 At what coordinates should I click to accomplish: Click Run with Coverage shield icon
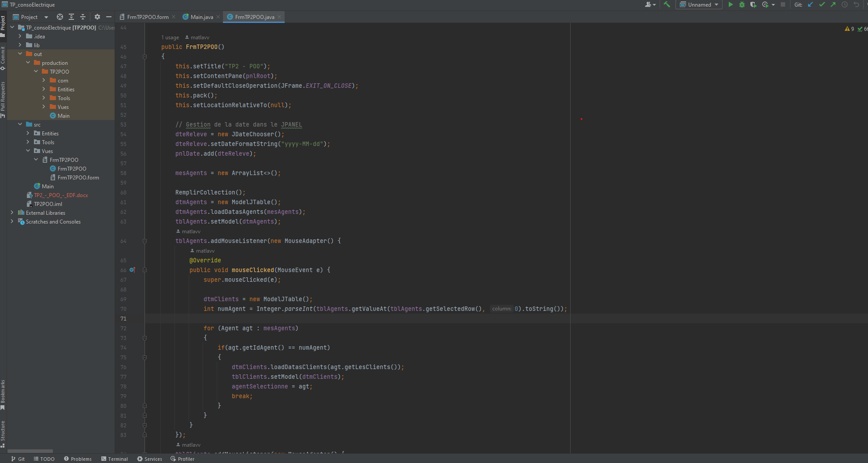coord(753,5)
